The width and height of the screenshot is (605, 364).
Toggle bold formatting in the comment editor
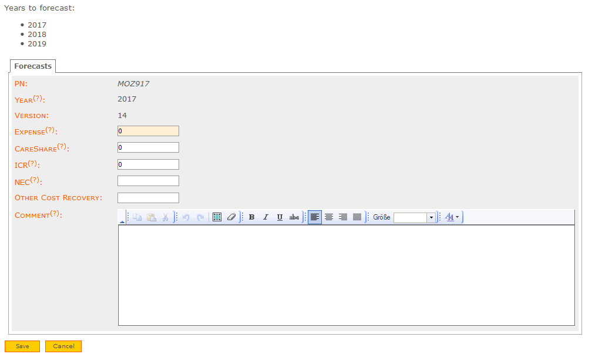(251, 217)
